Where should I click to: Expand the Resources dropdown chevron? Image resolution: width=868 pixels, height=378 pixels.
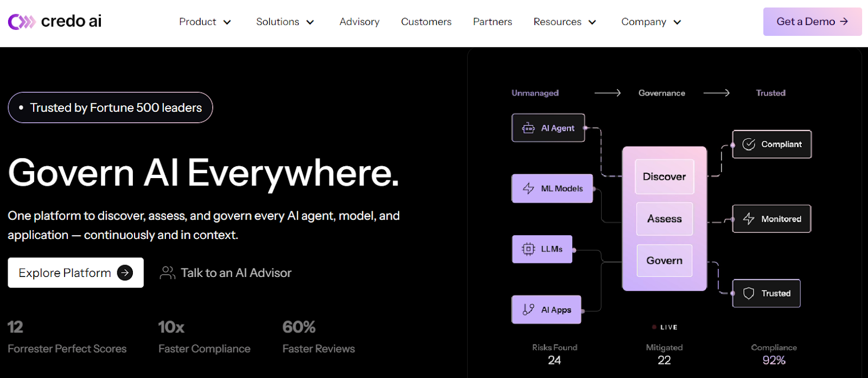click(x=592, y=22)
